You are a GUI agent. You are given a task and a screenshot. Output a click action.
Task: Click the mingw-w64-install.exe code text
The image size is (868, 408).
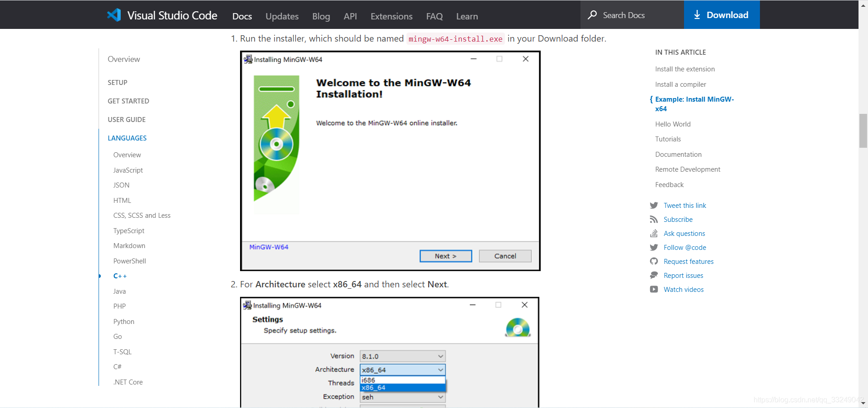pos(455,39)
